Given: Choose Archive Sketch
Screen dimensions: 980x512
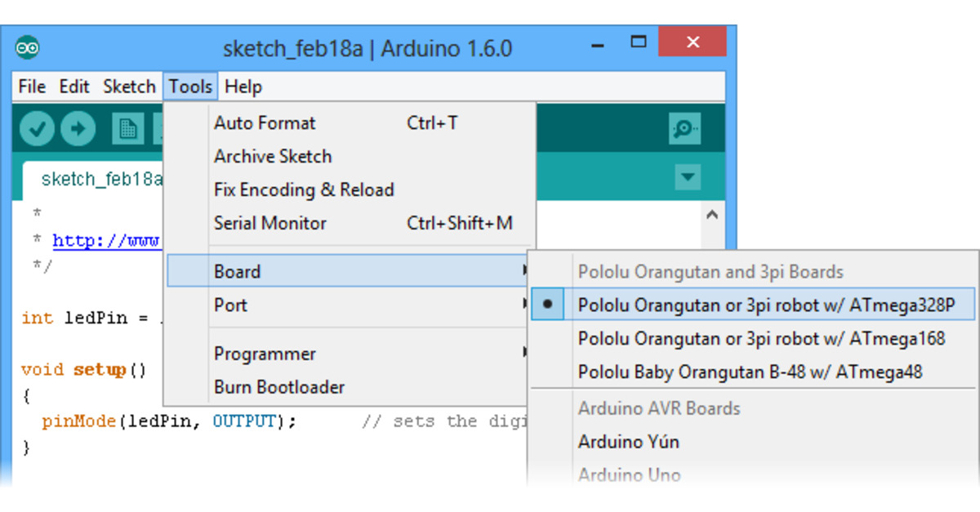Looking at the screenshot, I should (x=272, y=156).
